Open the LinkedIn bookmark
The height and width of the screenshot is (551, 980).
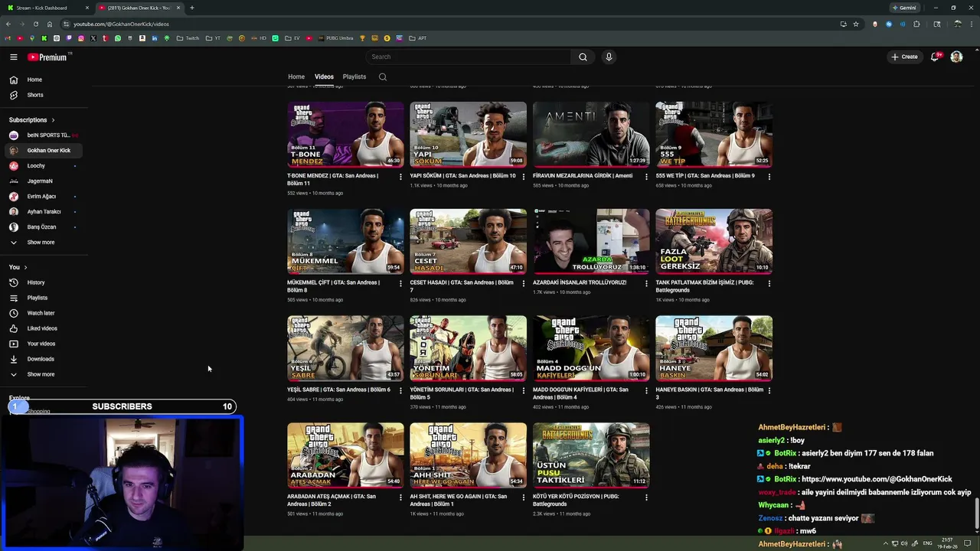[x=154, y=38]
